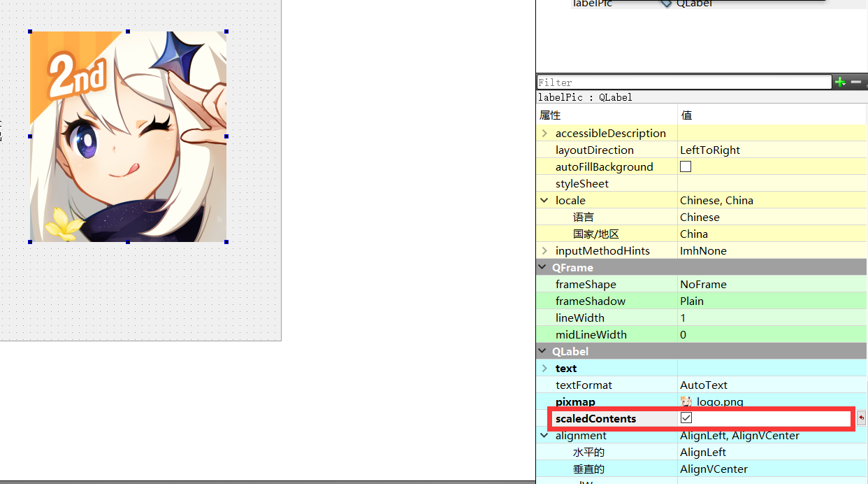Select the pixmap property name
Image resolution: width=868 pixels, height=484 pixels.
tap(575, 401)
